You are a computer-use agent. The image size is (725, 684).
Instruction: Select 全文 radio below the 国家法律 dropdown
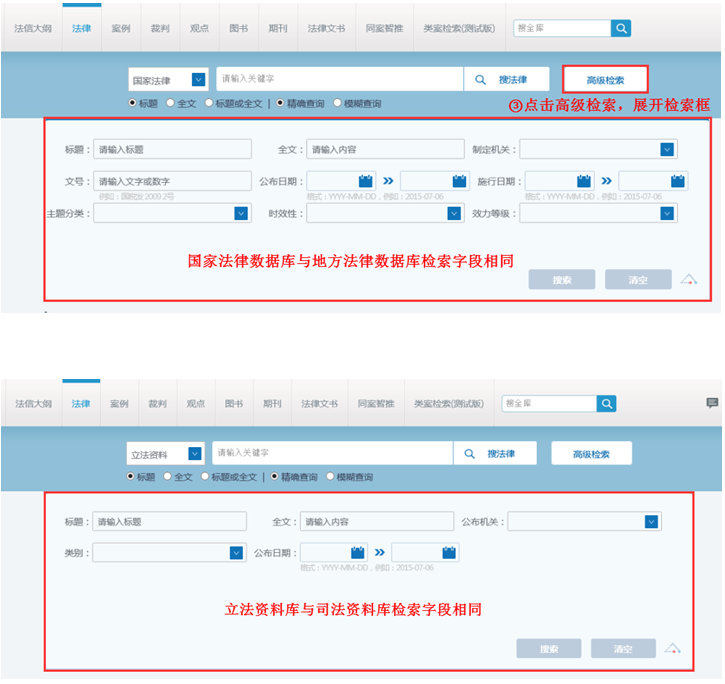click(170, 103)
